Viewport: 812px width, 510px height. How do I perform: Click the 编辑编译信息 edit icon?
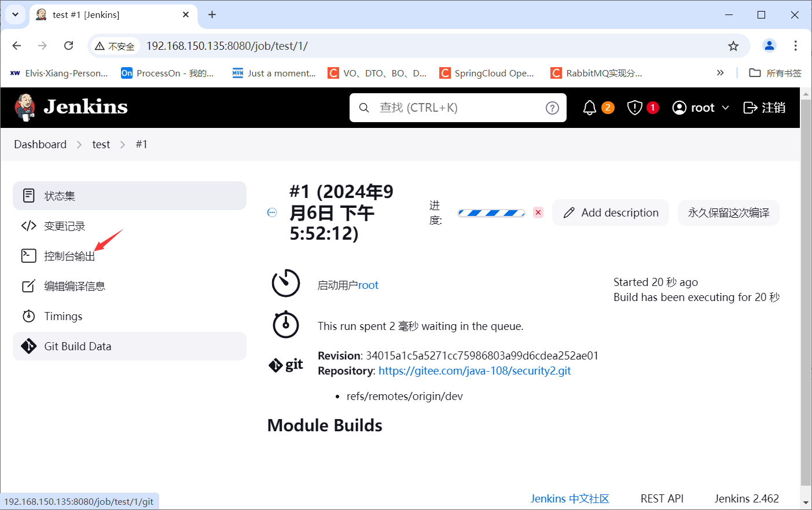(x=29, y=286)
